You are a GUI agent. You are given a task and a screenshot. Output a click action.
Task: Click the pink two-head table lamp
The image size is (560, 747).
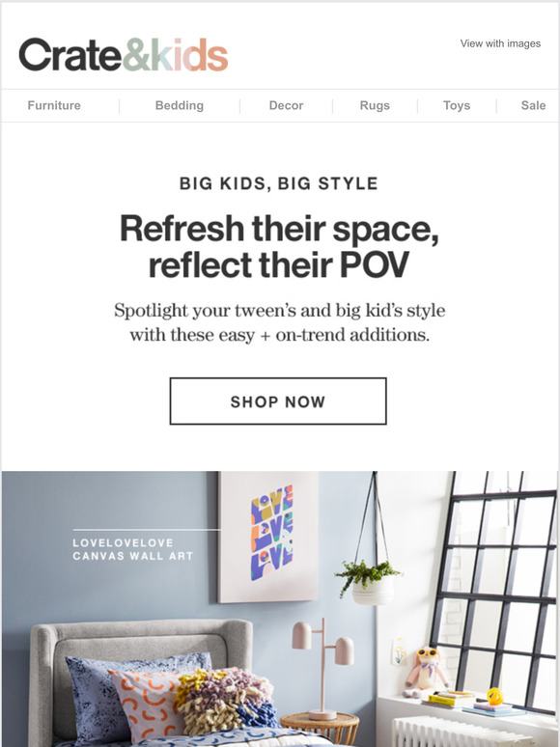pyautogui.click(x=322, y=668)
